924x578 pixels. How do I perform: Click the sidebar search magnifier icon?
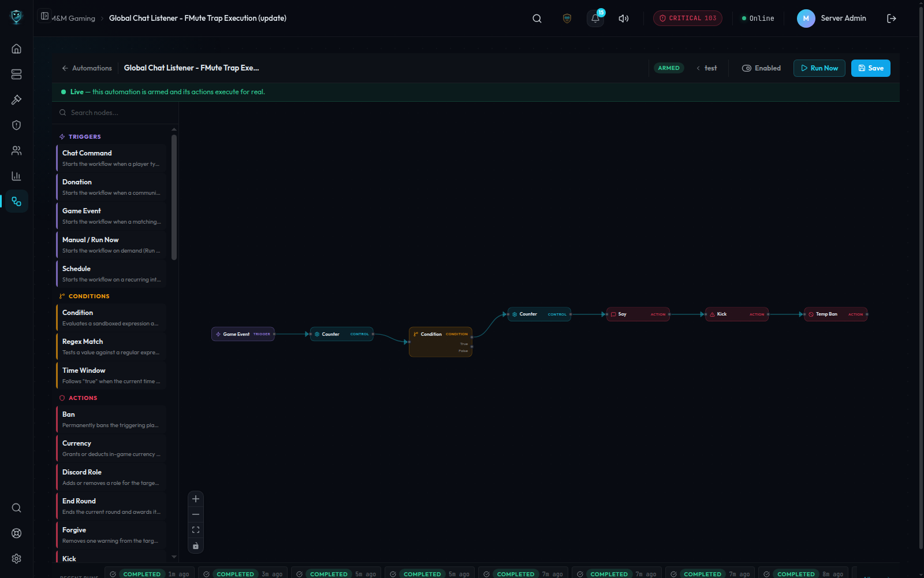click(x=16, y=507)
